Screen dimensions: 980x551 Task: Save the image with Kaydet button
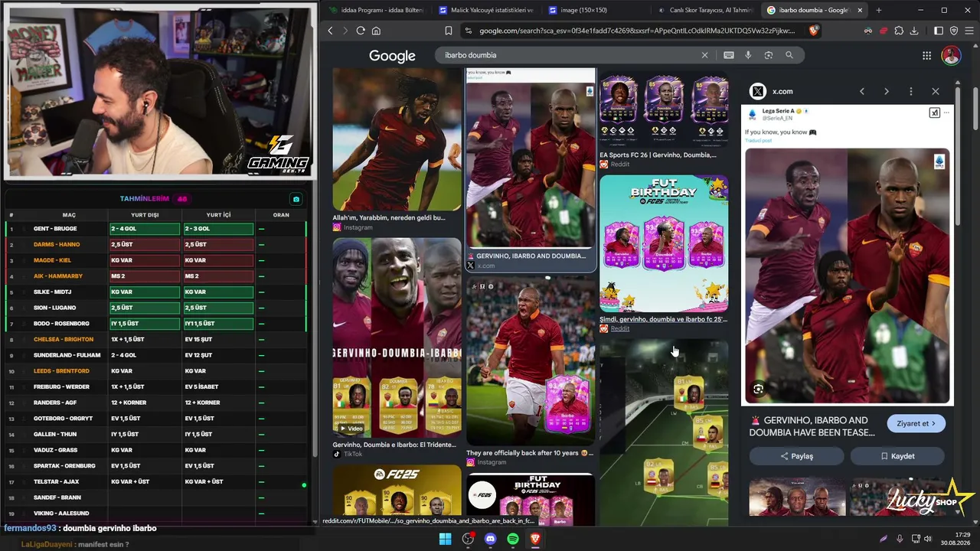point(897,456)
